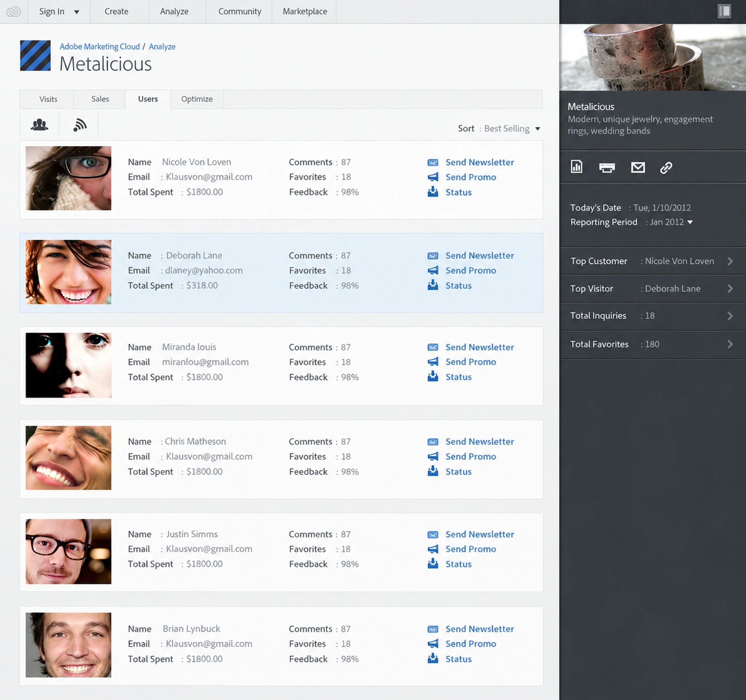The width and height of the screenshot is (746, 700).
Task: Click promo megaphone icon for Nicole Von Loven
Action: coord(432,177)
